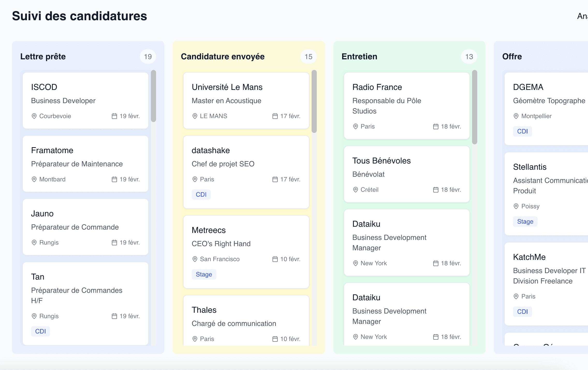Click the calendar icon on the Radio France card
This screenshot has width=588, height=370.
pos(436,126)
